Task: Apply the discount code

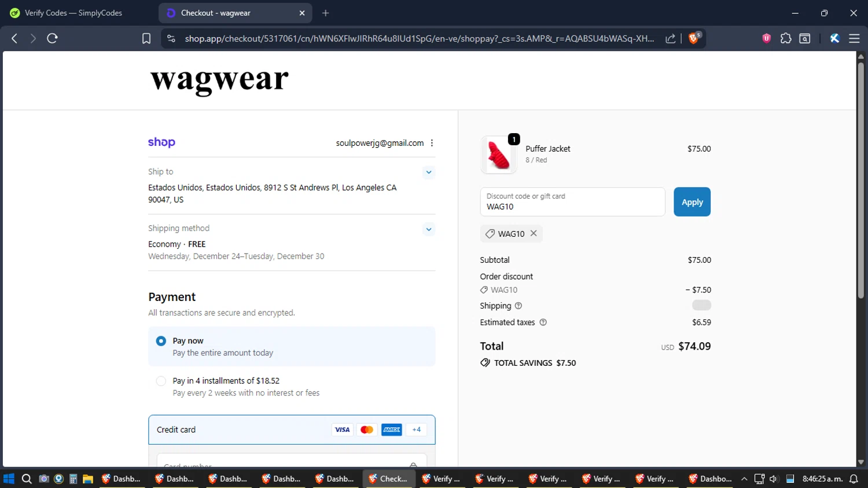Action: point(692,202)
